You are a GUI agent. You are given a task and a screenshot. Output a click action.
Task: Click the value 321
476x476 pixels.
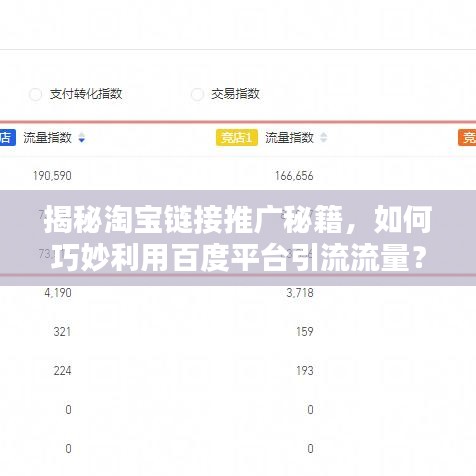click(x=62, y=332)
